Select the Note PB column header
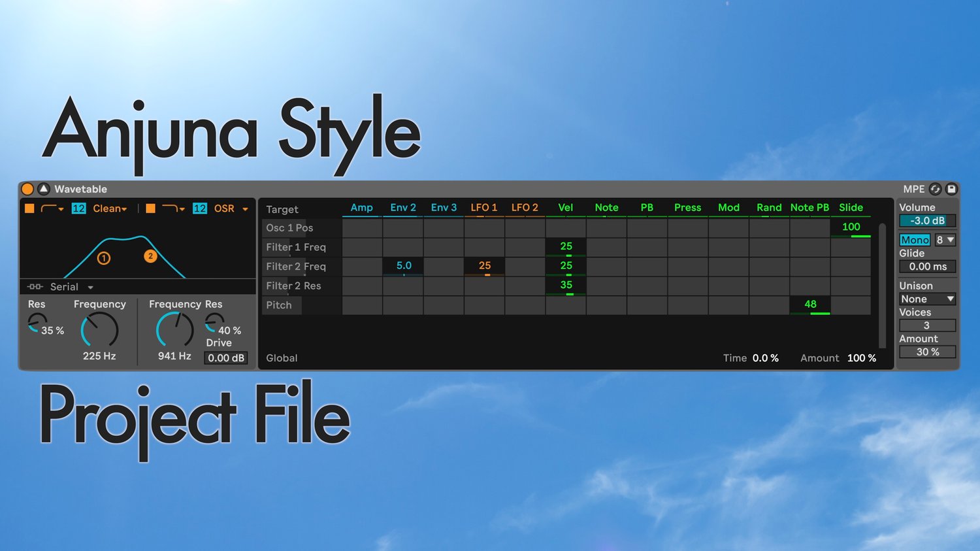The height and width of the screenshot is (551, 980). pyautogui.click(x=809, y=208)
